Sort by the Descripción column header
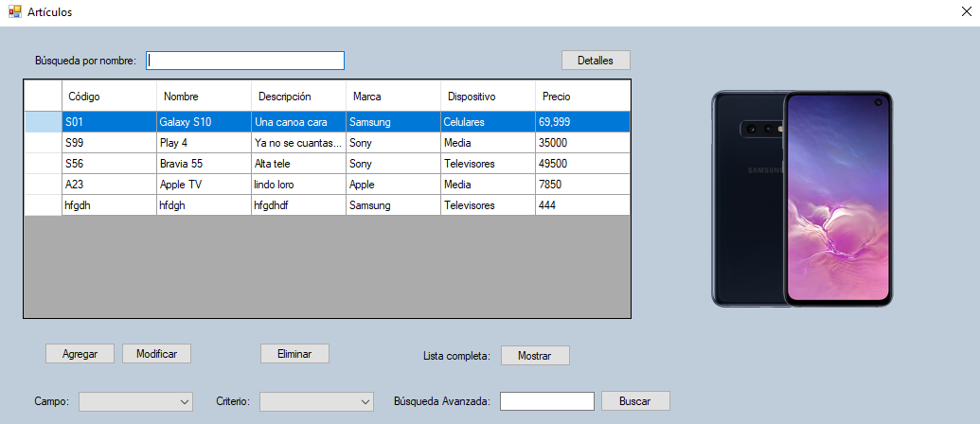Viewport: 980px width, 424px height. [299, 97]
